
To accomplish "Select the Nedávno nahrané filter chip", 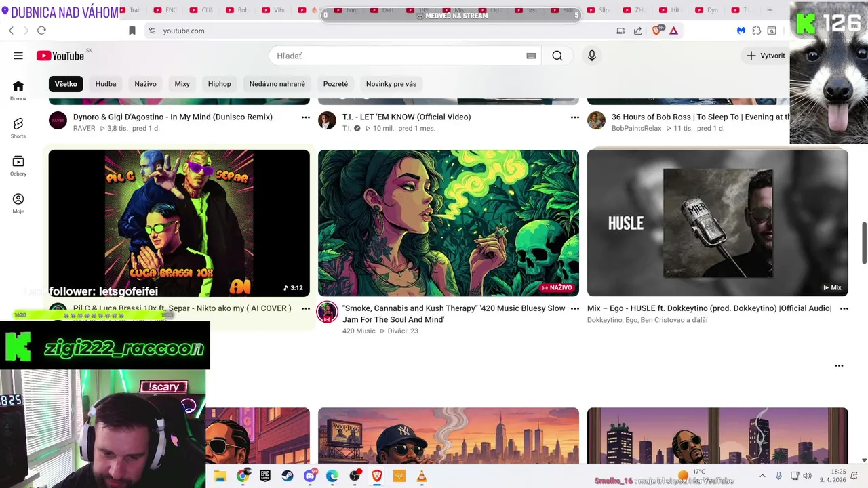I will click(277, 84).
